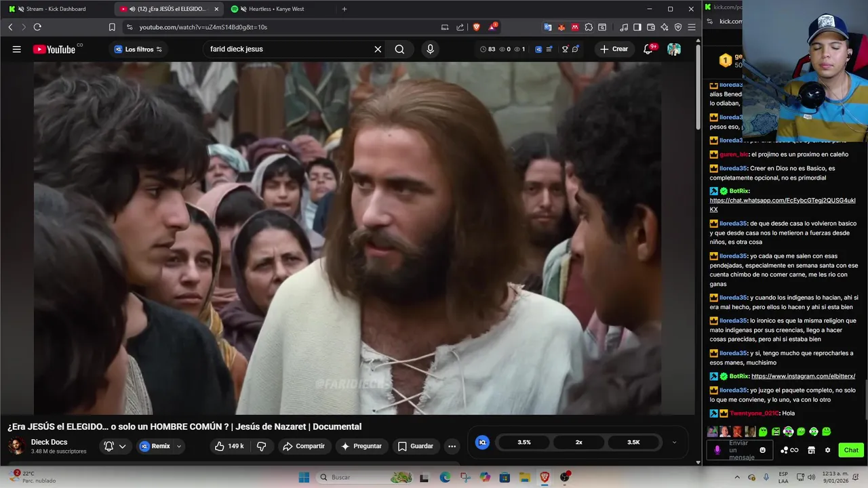
Task: Open the share page icon in address bar
Action: click(x=460, y=27)
